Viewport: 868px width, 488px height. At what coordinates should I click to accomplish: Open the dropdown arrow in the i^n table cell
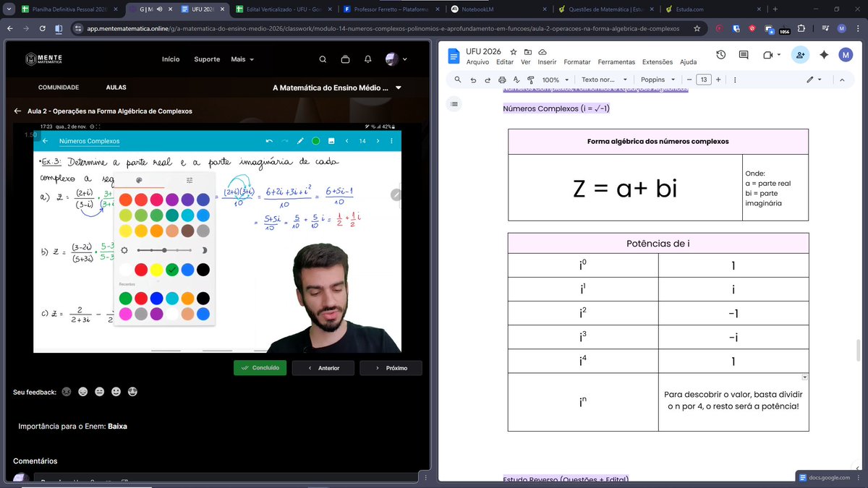click(804, 377)
